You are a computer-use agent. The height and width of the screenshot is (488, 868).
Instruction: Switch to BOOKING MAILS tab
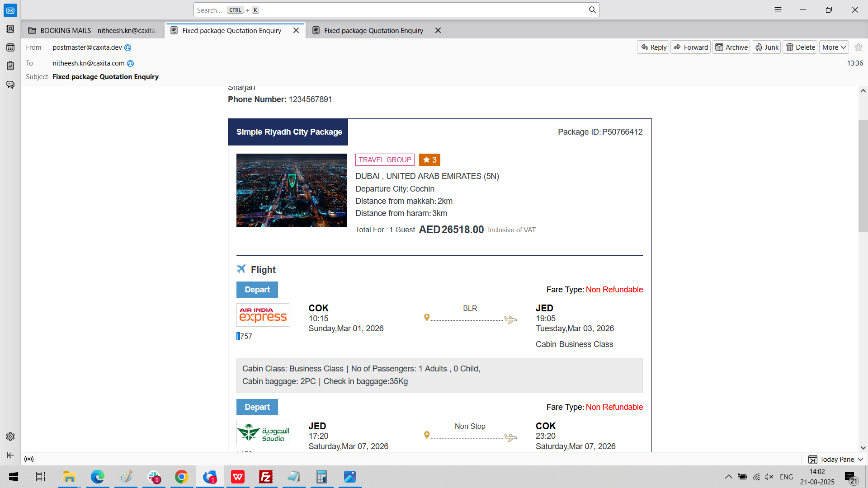93,30
